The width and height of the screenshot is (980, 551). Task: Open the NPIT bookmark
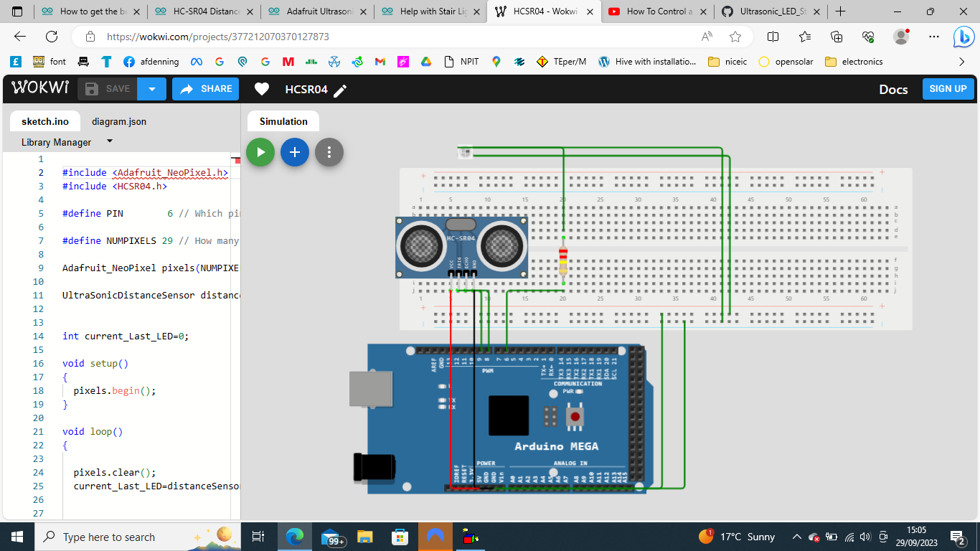point(461,62)
